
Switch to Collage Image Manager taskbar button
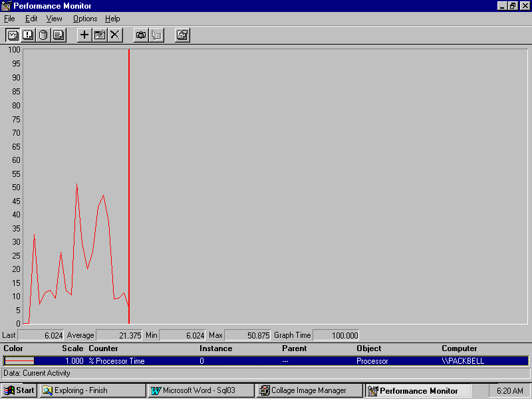pos(309,390)
